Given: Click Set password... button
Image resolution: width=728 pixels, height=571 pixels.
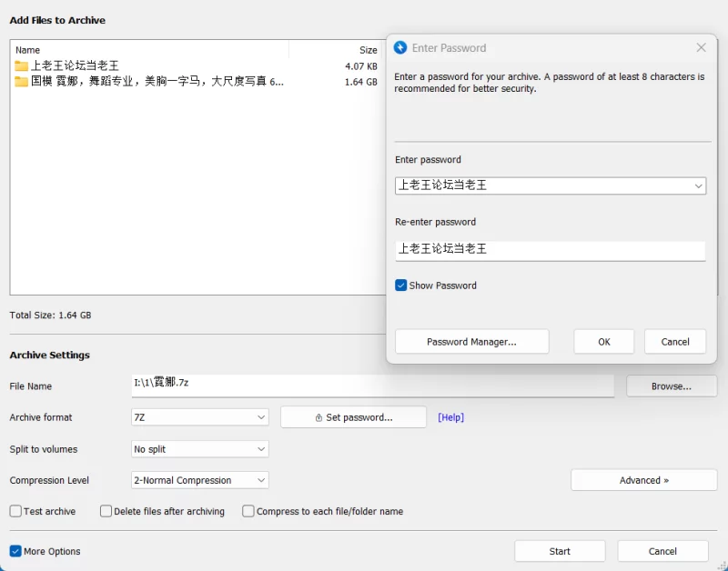Looking at the screenshot, I should 353,417.
